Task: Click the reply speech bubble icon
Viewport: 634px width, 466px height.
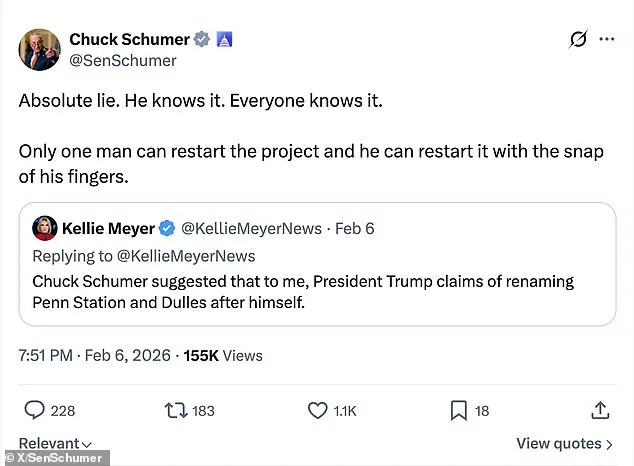Action: coord(34,410)
